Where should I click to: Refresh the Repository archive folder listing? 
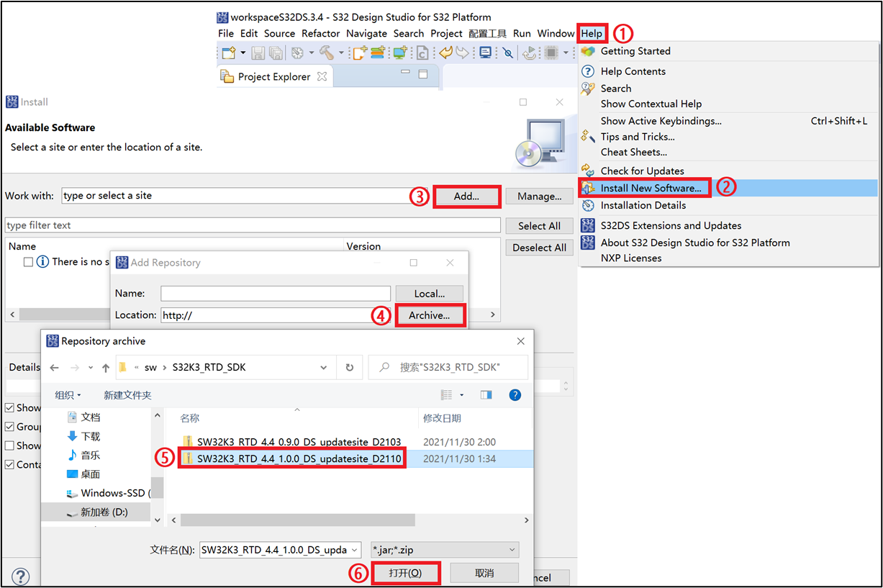[350, 367]
